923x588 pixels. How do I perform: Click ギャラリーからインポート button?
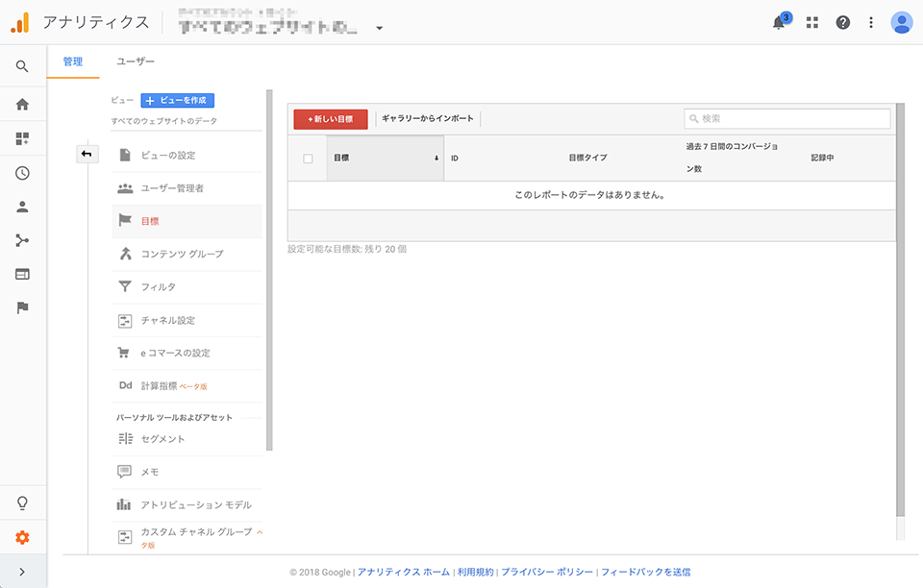[x=428, y=119]
